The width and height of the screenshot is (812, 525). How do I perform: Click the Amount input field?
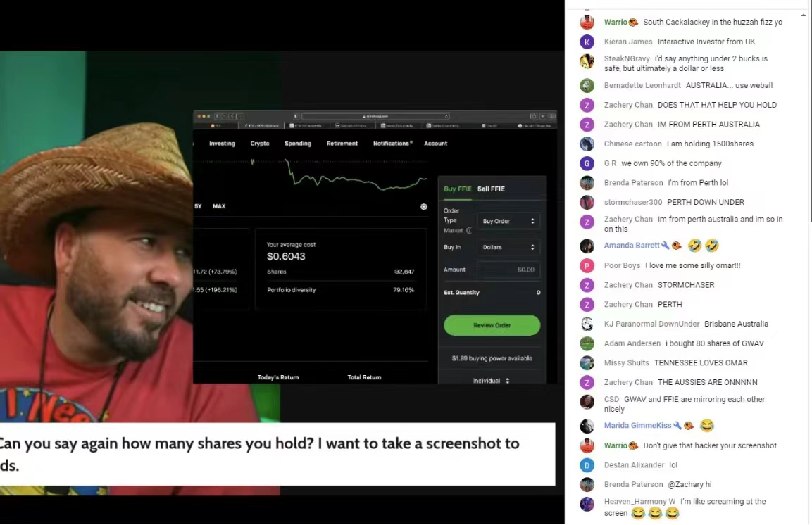click(x=508, y=270)
